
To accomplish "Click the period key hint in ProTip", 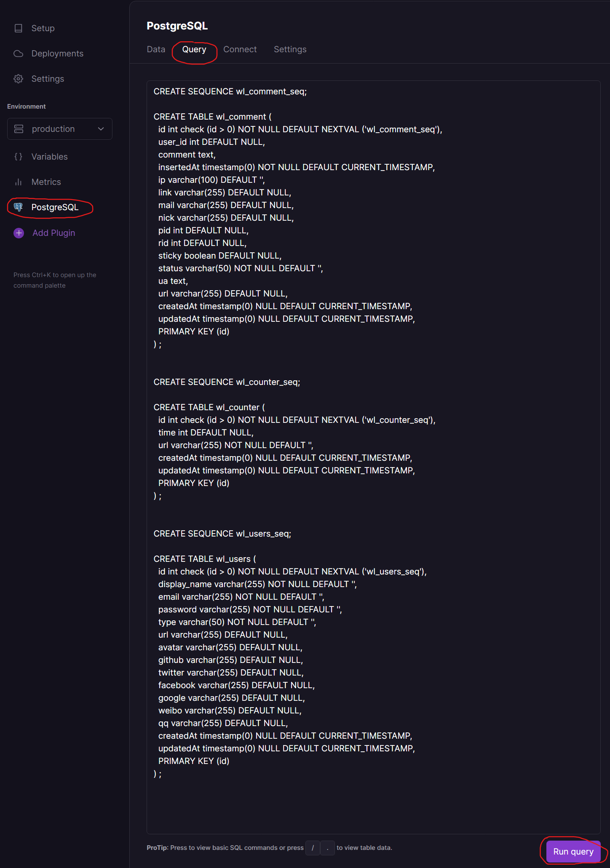I will click(x=327, y=848).
